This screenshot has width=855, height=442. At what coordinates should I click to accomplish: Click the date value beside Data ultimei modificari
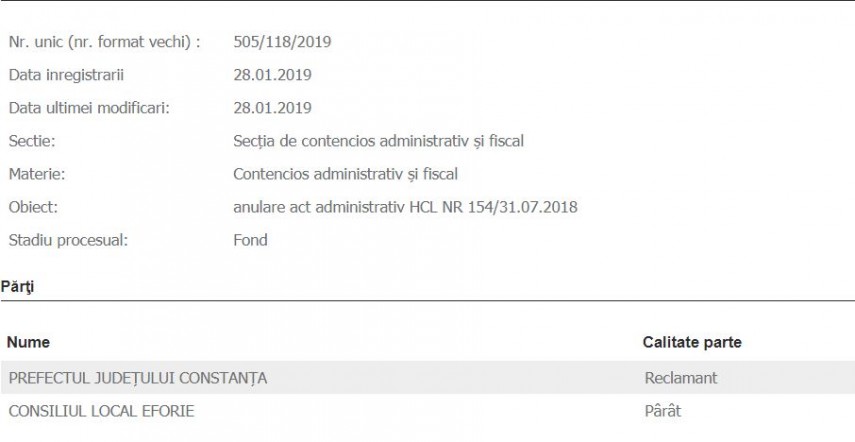(x=272, y=108)
